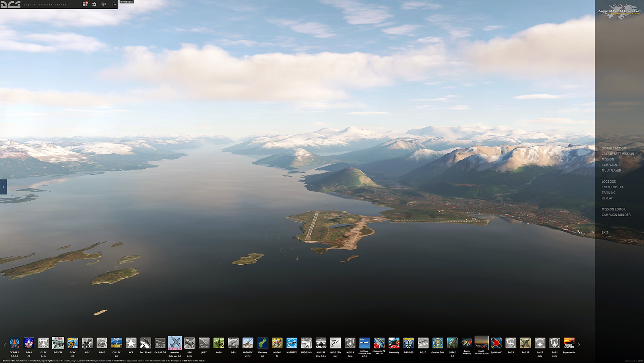Expand the left side panel arrow
The image size is (644, 363).
[3, 187]
